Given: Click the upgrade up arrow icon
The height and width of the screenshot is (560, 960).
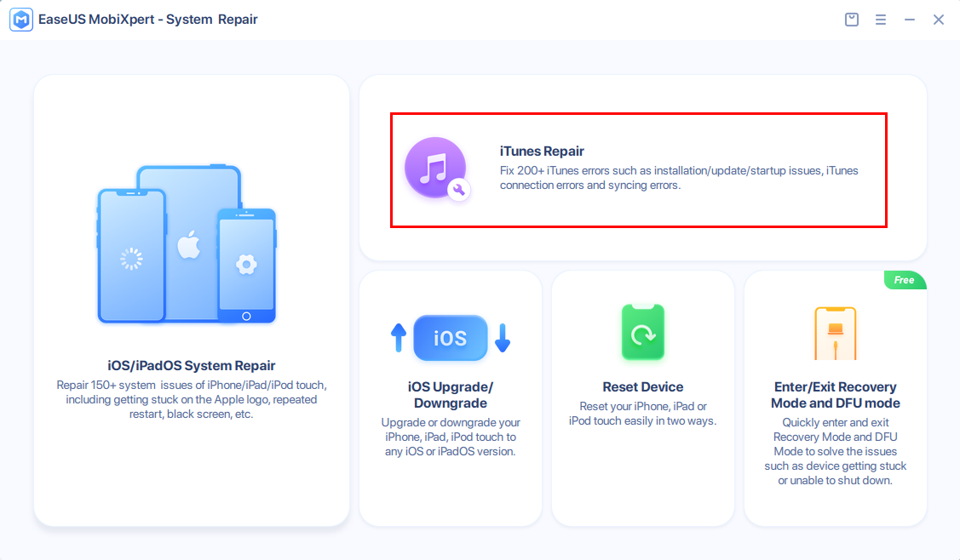Looking at the screenshot, I should 399,338.
